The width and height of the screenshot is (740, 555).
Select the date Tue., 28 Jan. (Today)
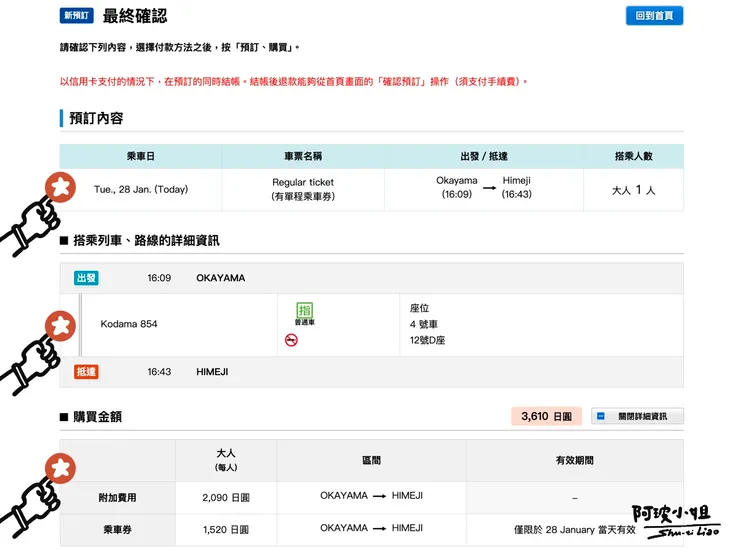pyautogui.click(x=141, y=189)
